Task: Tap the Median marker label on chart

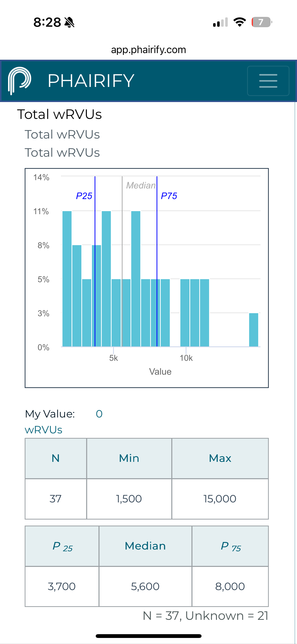Action: pyautogui.click(x=141, y=185)
